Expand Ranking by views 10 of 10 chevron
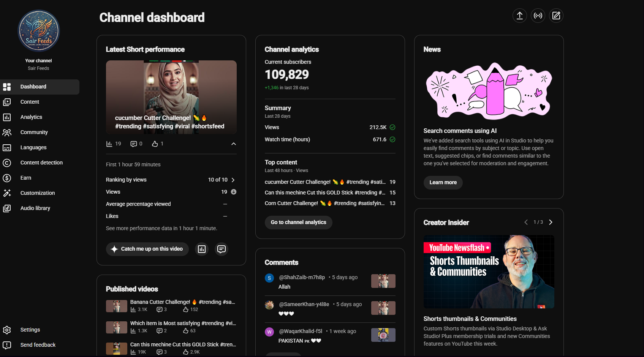644x357 pixels. coord(233,180)
